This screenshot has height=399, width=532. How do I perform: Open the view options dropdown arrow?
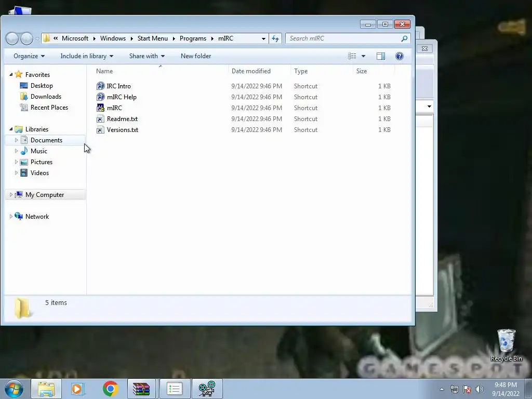point(363,56)
